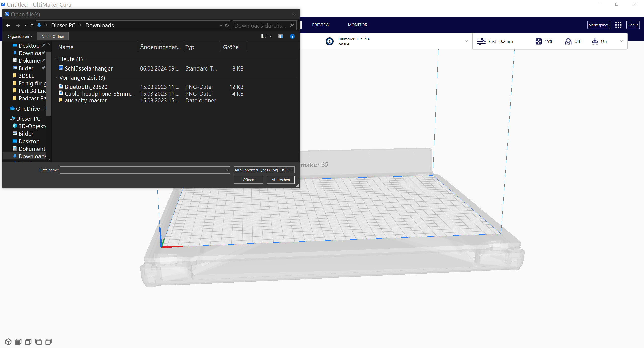
Task: Open pinned Desktop in quick access
Action: pos(29,46)
